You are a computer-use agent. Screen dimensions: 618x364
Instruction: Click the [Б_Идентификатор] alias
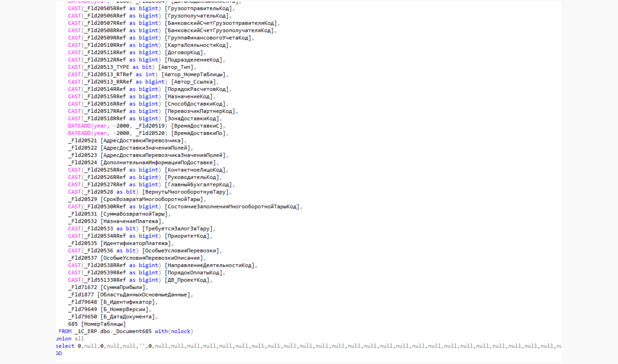(x=128, y=302)
